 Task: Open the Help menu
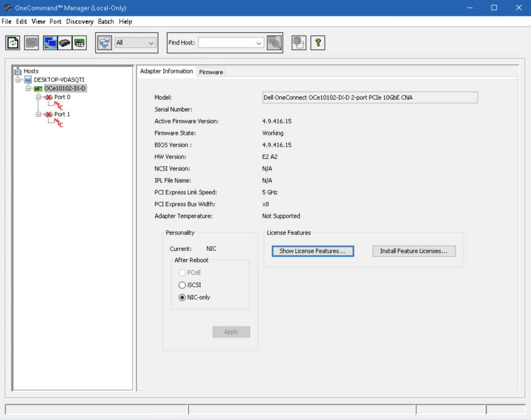126,21
